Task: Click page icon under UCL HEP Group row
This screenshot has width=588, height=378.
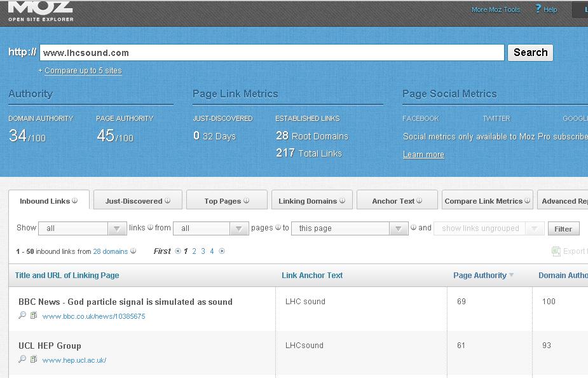Action: (x=34, y=360)
